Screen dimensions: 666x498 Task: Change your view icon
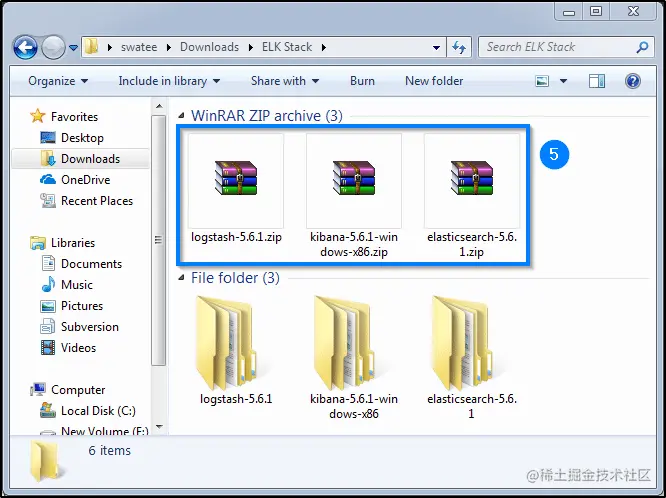(542, 81)
